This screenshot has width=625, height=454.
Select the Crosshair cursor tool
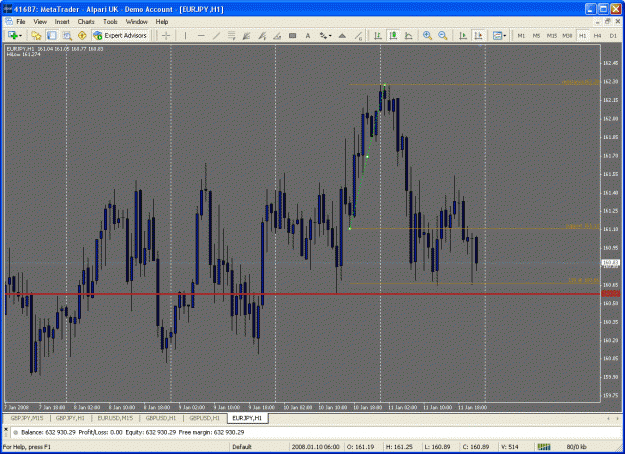pos(166,35)
